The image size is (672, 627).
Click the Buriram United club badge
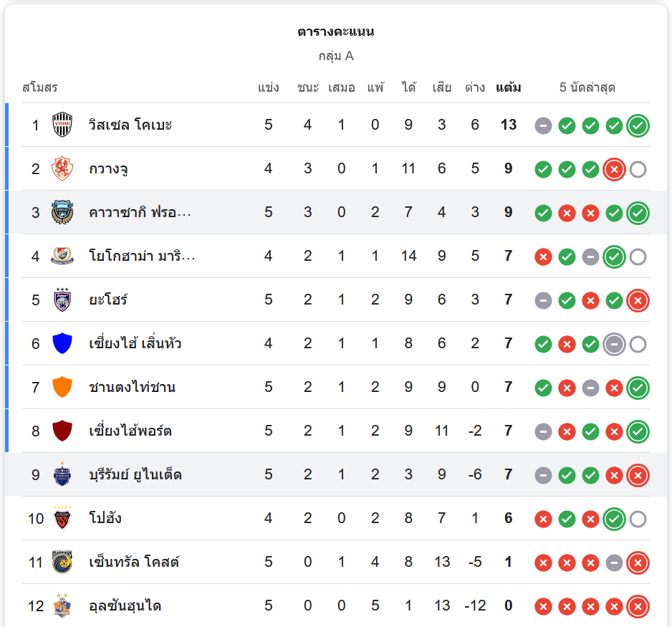coord(62,474)
